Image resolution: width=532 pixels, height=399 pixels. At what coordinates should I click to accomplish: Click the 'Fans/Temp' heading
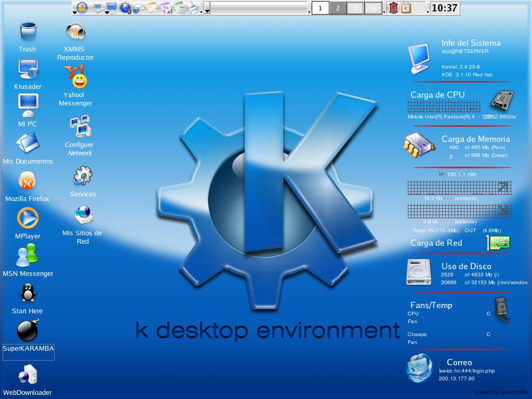[431, 305]
